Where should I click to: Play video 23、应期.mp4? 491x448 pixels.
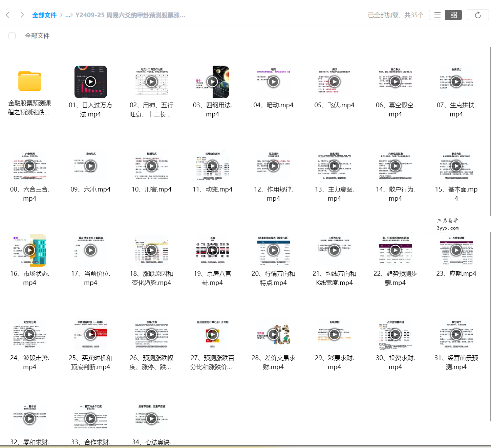(456, 250)
